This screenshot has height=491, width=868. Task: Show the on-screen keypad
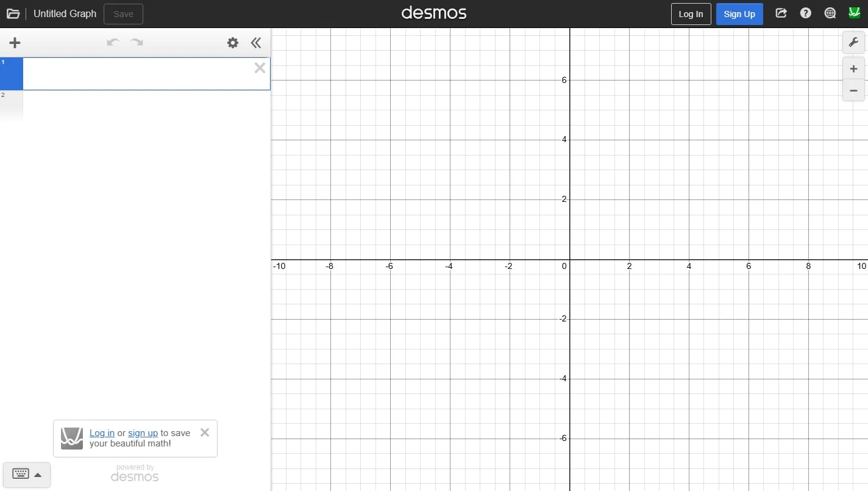pyautogui.click(x=27, y=475)
